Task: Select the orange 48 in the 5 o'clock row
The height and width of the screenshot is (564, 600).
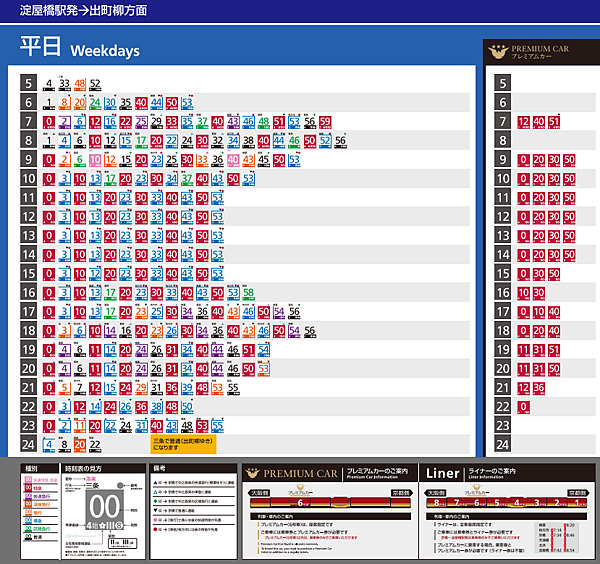Action: (80, 84)
